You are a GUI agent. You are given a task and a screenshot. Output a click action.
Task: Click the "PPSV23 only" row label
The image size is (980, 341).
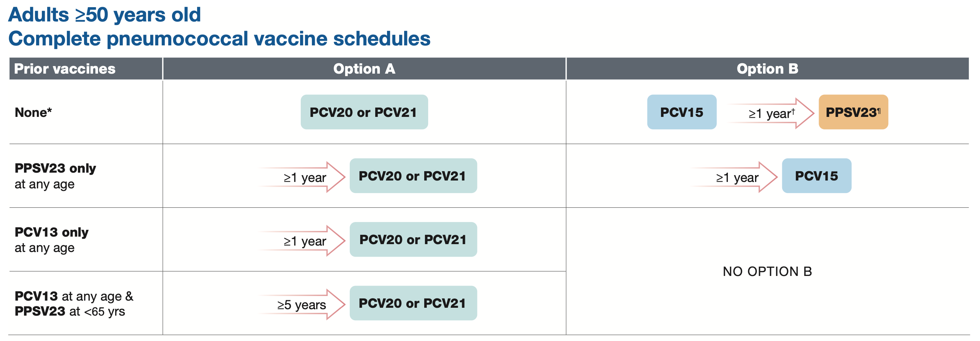pos(55,168)
